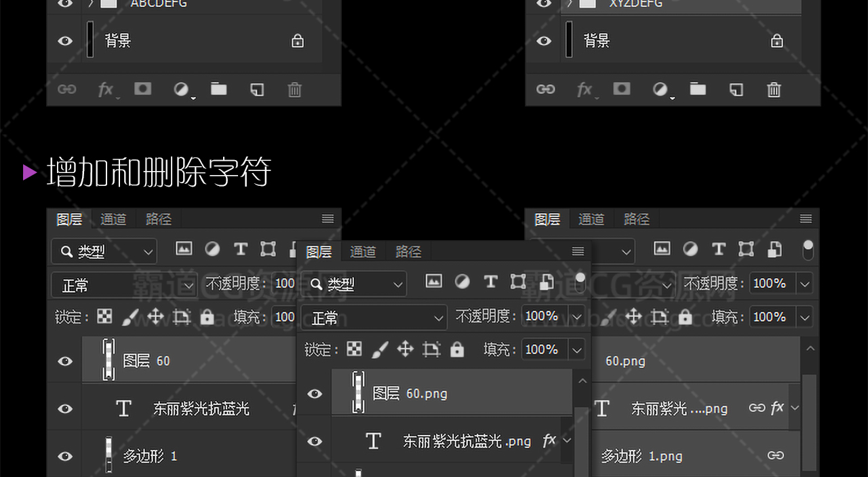Select the 图层 60.png layer thumbnail
The image size is (868, 477).
point(359,393)
